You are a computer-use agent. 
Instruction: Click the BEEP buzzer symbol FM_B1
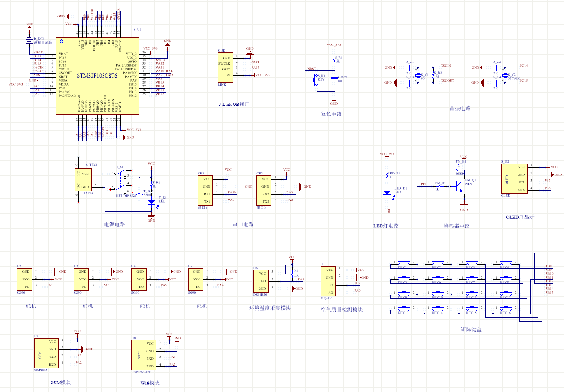458,167
